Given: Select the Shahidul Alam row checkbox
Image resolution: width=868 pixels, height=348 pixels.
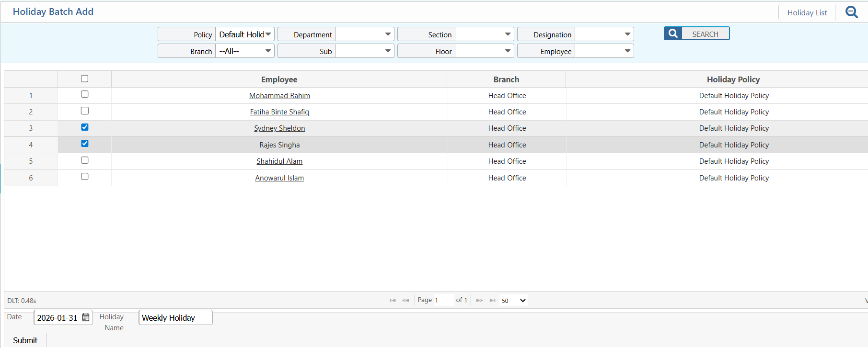Looking at the screenshot, I should click(85, 160).
